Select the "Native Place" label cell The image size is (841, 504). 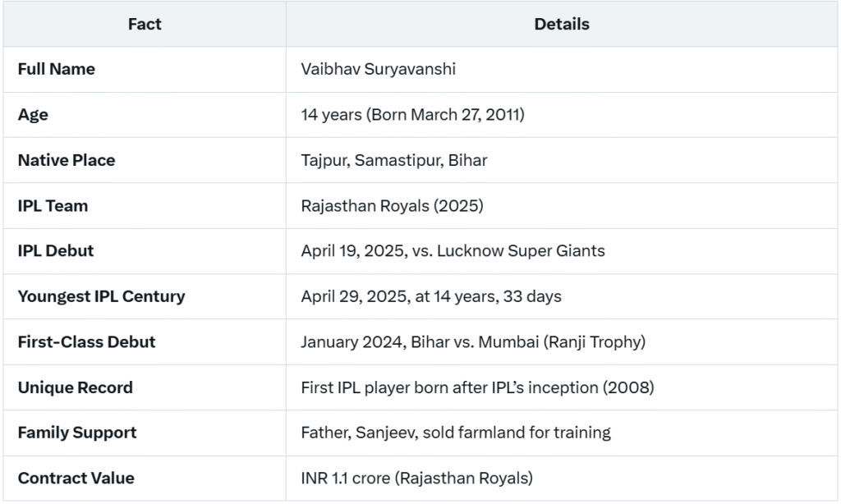tap(67, 160)
